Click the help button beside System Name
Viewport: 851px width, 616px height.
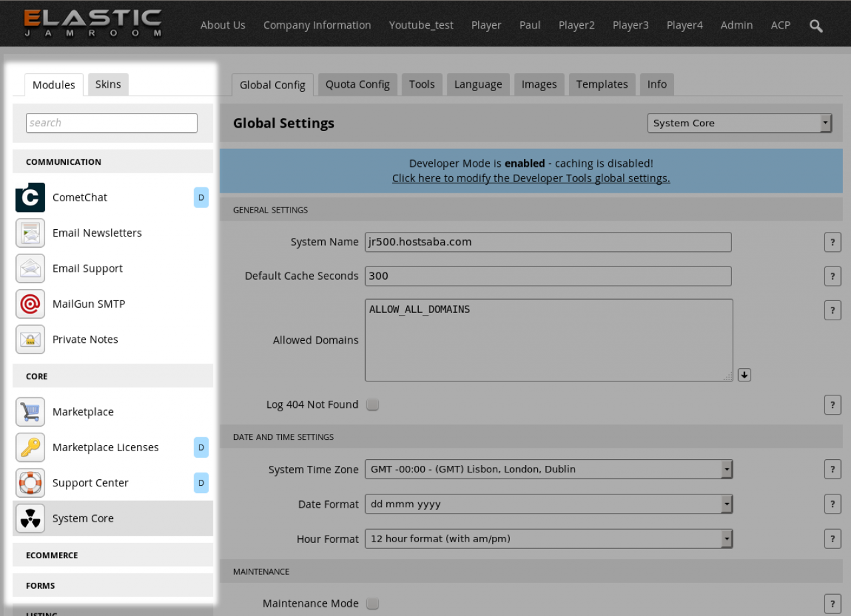[x=832, y=243]
